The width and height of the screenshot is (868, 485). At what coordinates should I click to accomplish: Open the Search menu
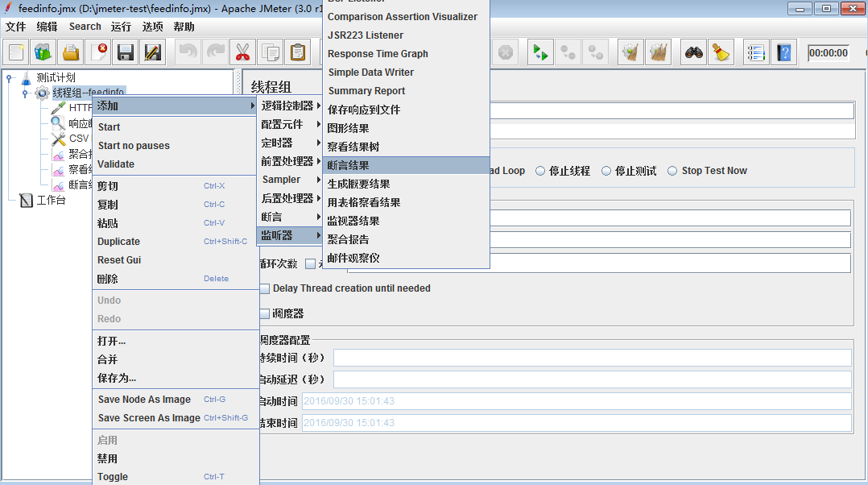[x=85, y=27]
